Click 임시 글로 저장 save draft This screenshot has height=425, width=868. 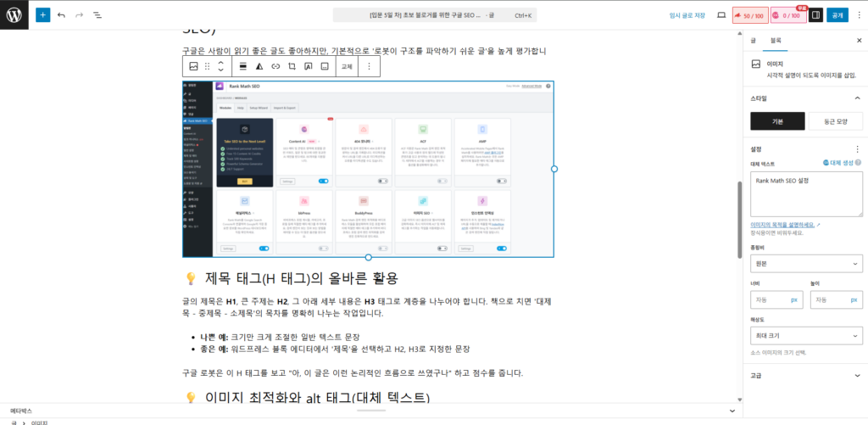[x=687, y=15]
